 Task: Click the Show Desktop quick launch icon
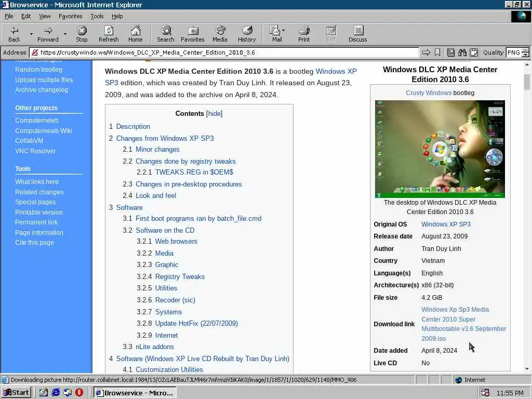(x=44, y=393)
